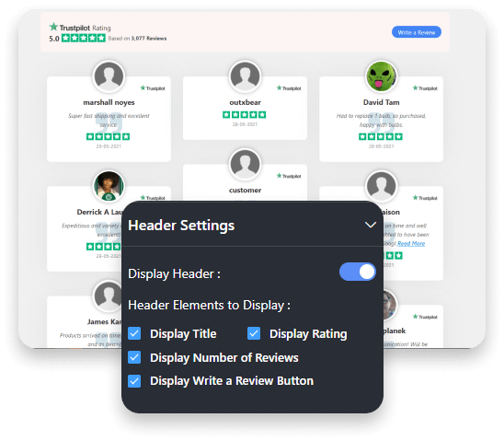Uncheck the Display Rating checkbox
Viewport: 504px width, 441px height.
pyautogui.click(x=254, y=333)
